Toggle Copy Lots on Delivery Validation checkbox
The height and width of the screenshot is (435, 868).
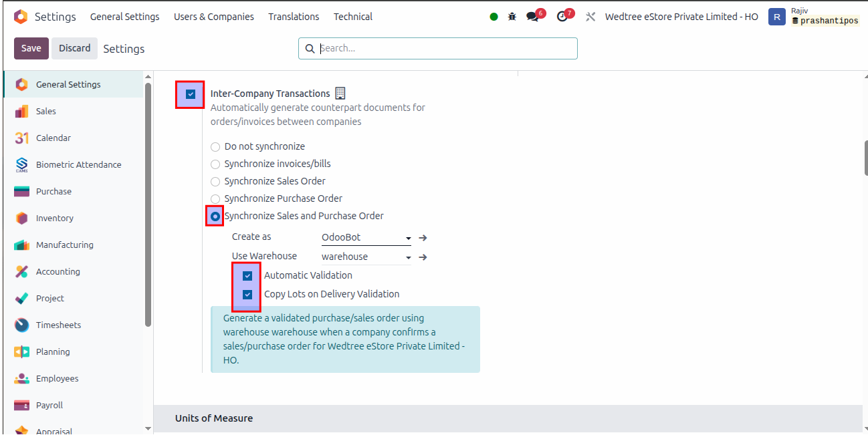click(247, 294)
